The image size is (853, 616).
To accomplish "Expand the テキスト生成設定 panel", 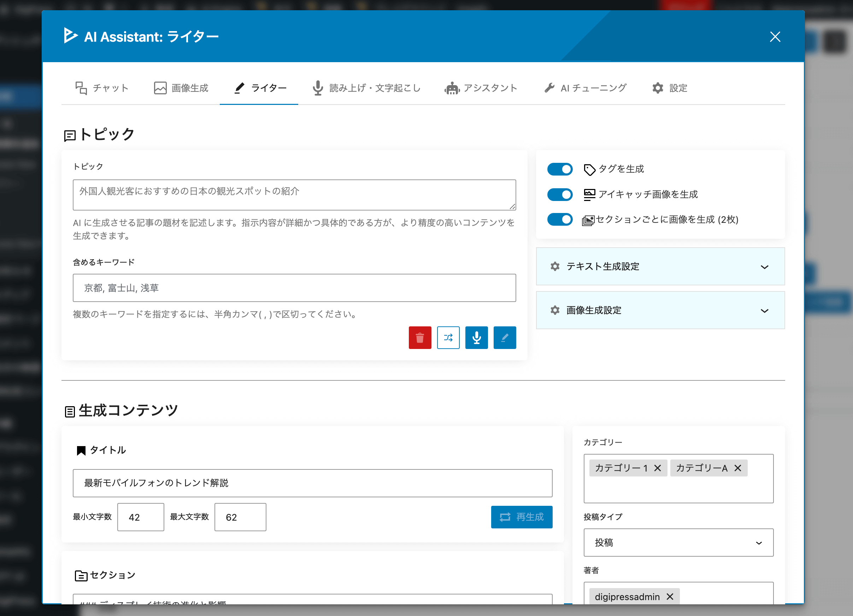I will coord(660,266).
